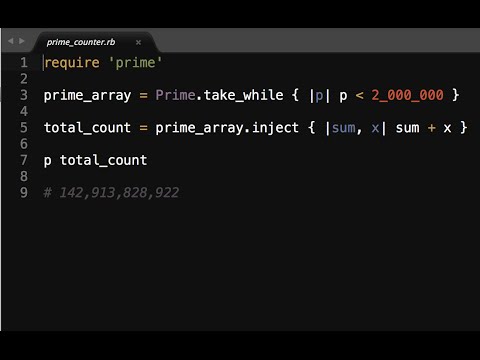Click 'sum' block parameter inside pipes
Viewport: 480px width, 360px height.
(344, 128)
